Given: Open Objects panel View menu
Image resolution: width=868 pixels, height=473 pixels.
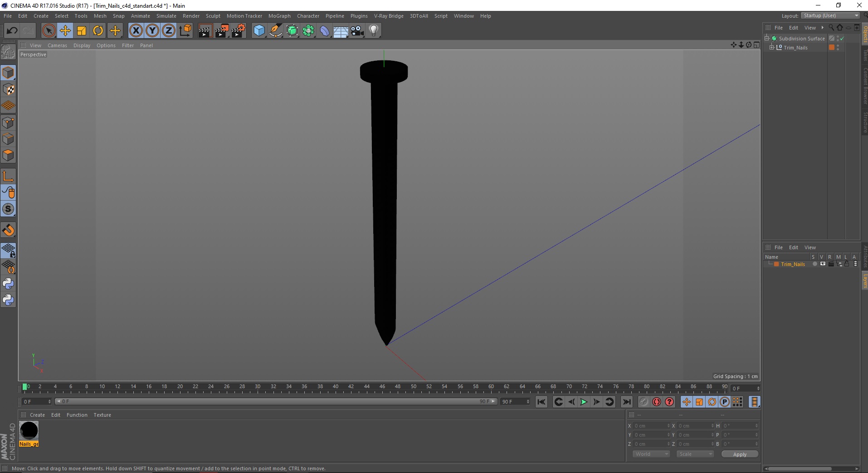Looking at the screenshot, I should 810,28.
